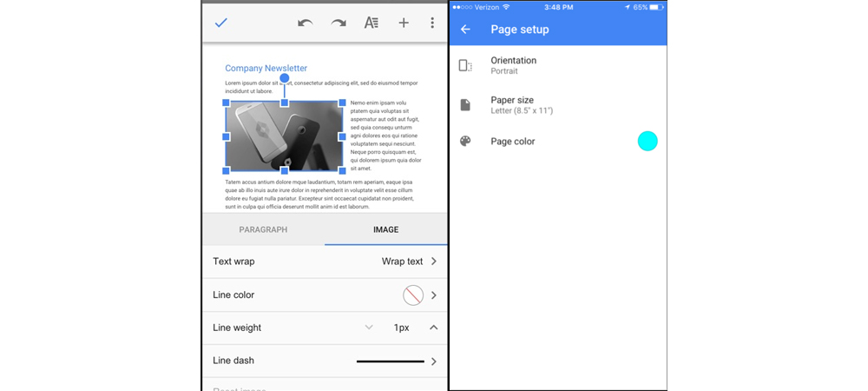
Task: Select the solid Line dash preview
Action: (x=391, y=361)
